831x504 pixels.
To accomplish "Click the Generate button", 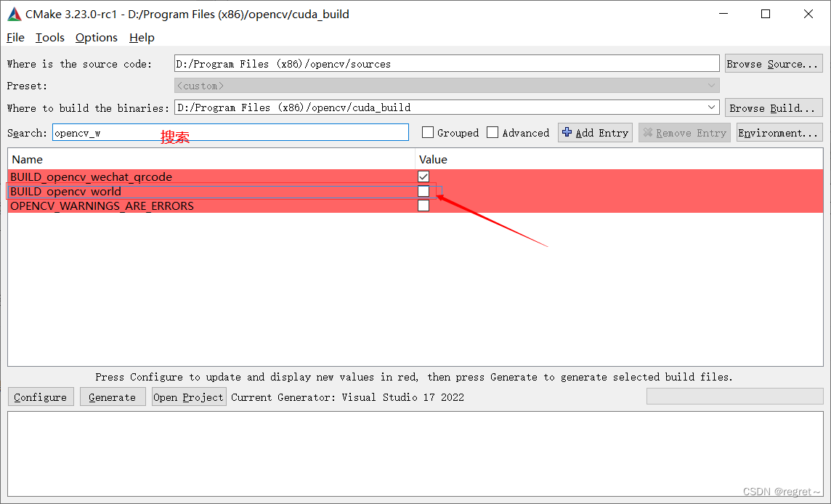I will (113, 397).
